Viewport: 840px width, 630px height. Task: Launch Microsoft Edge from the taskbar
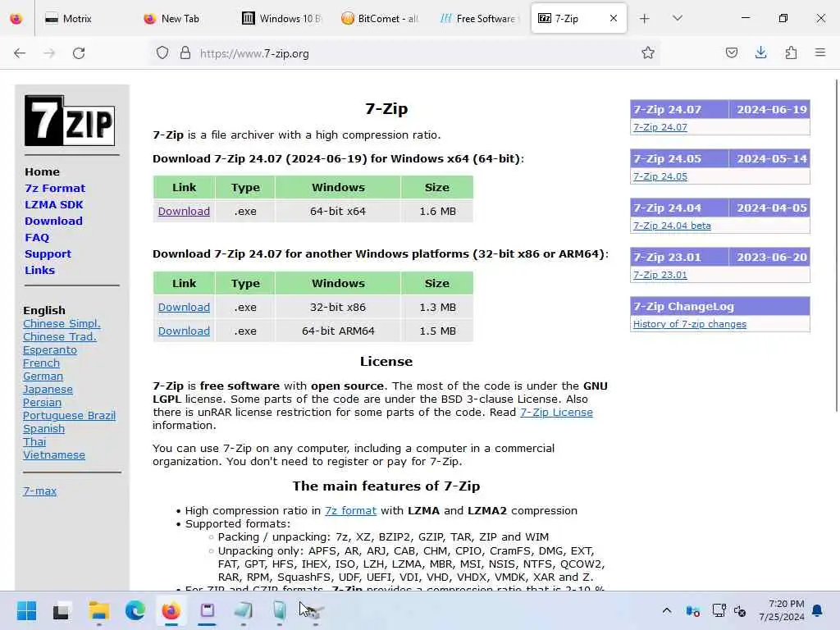(135, 610)
